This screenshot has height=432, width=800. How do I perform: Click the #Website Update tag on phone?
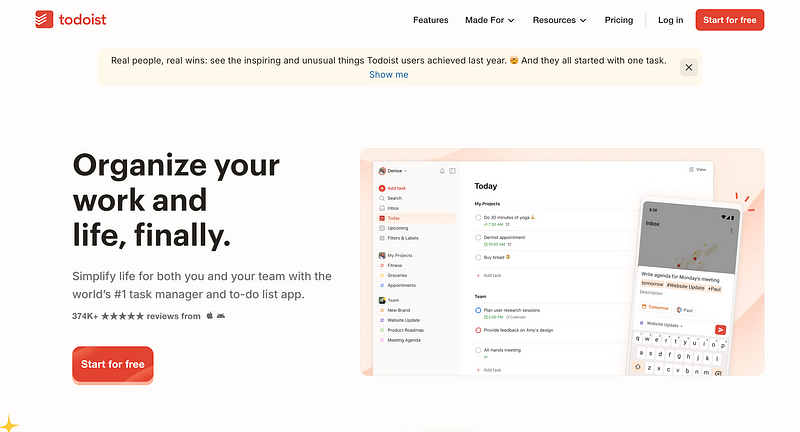pos(686,287)
